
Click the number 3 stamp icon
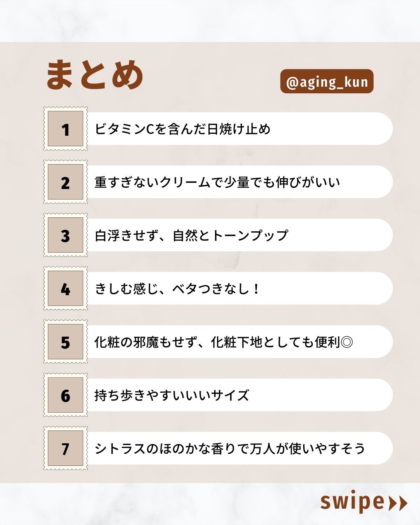click(65, 235)
